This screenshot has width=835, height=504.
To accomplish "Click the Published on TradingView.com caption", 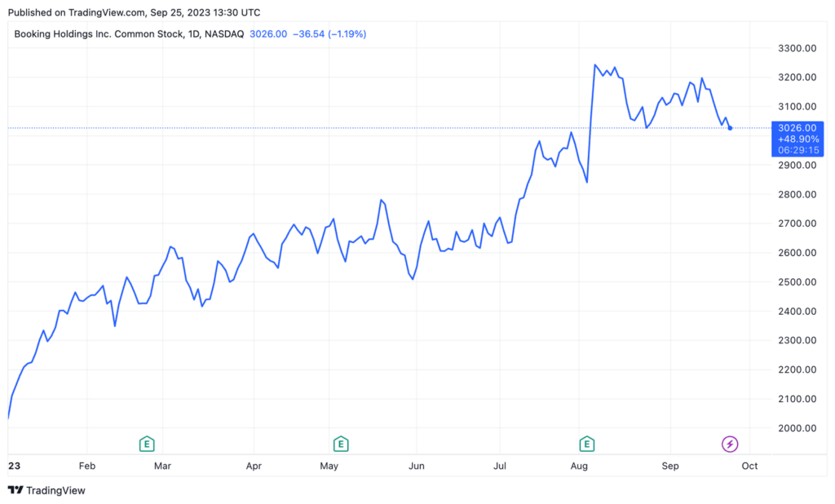I will (x=135, y=12).
